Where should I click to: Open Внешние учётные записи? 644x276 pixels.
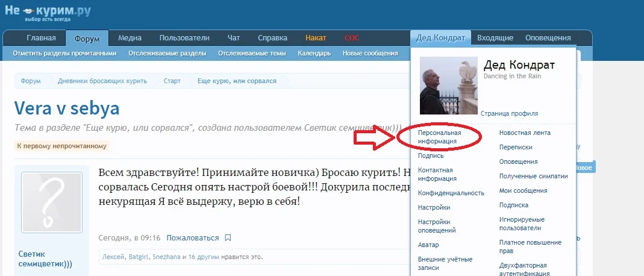click(x=445, y=263)
